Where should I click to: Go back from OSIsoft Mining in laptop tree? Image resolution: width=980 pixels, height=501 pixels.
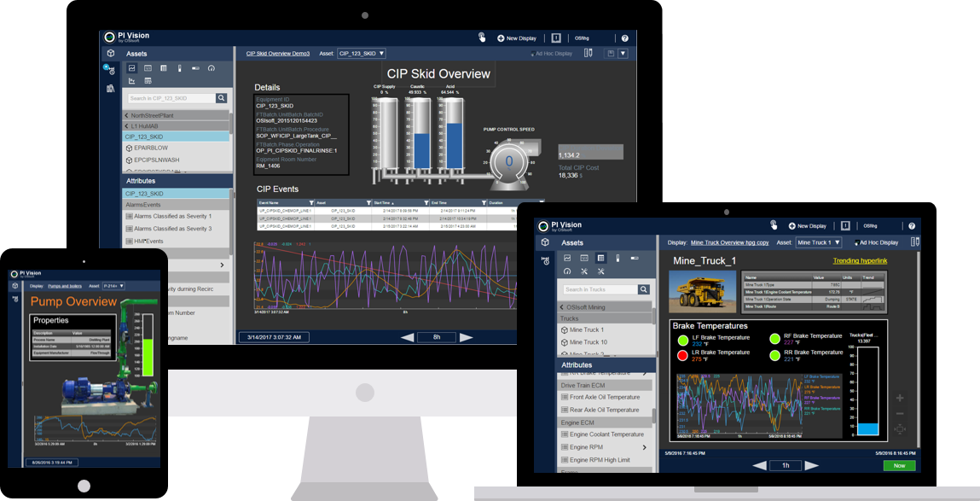[562, 308]
